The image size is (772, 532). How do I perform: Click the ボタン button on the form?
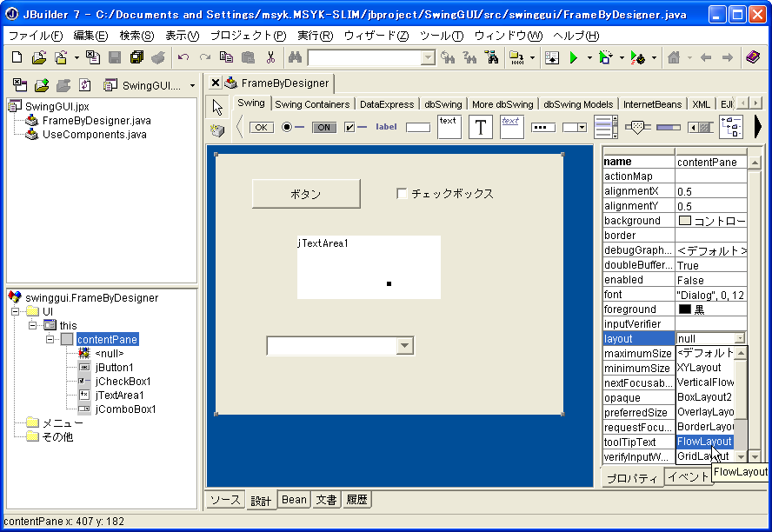[306, 194]
